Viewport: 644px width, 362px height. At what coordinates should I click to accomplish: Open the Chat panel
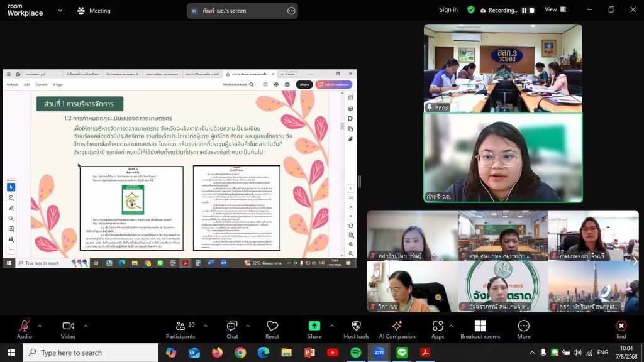[x=232, y=326]
